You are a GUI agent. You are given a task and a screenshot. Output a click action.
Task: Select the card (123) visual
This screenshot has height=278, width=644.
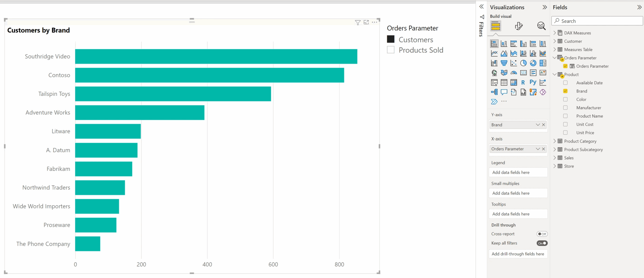point(523,73)
